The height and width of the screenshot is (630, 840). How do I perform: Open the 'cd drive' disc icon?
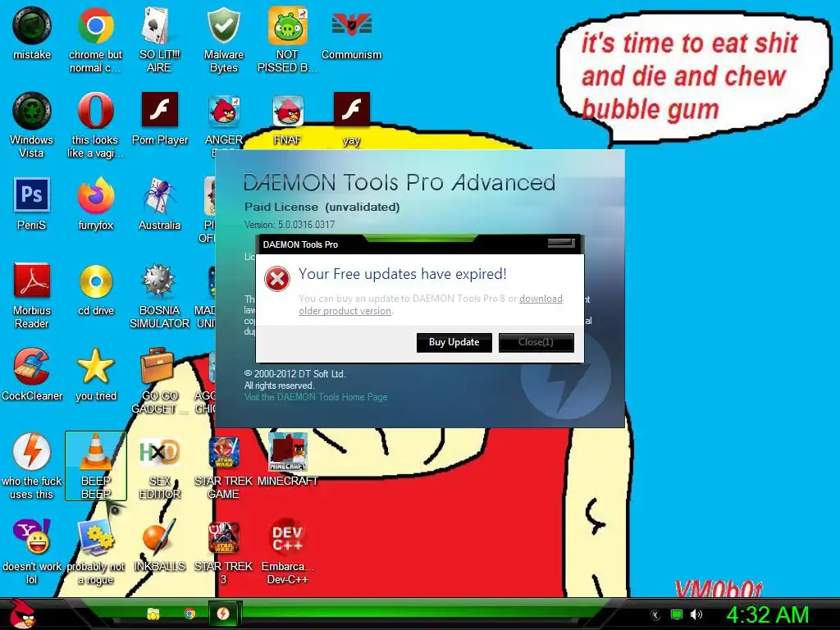pyautogui.click(x=95, y=281)
